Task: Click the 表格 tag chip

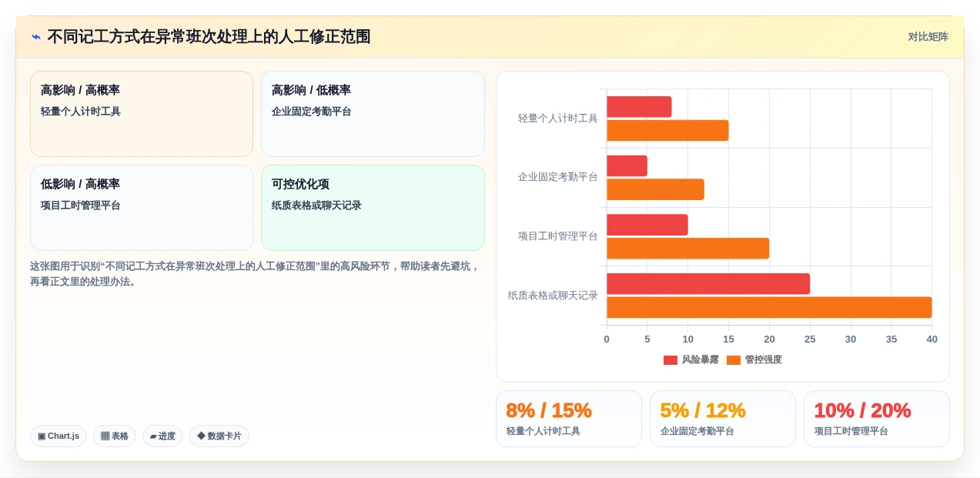Action: click(115, 436)
